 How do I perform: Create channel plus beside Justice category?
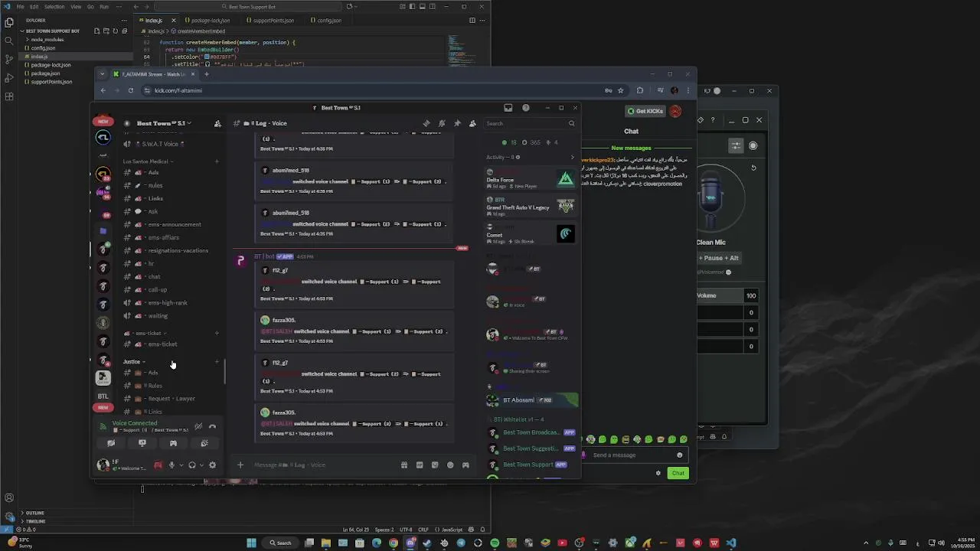point(217,361)
